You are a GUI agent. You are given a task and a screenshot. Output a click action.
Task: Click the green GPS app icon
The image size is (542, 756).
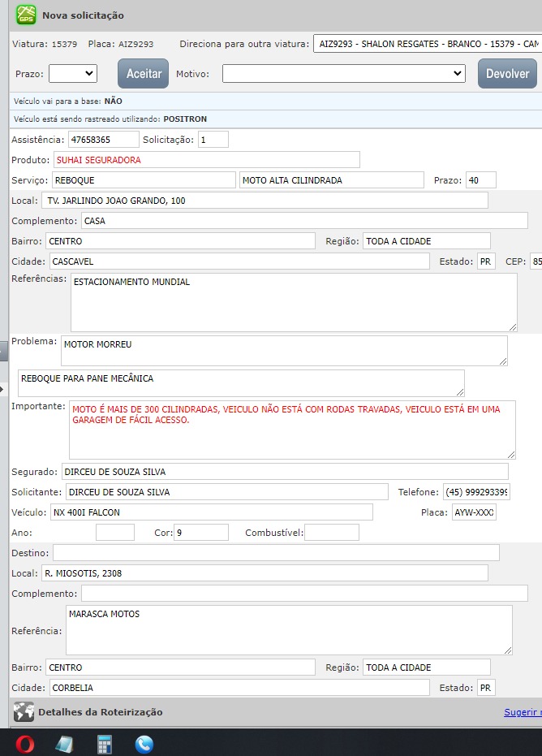click(27, 15)
